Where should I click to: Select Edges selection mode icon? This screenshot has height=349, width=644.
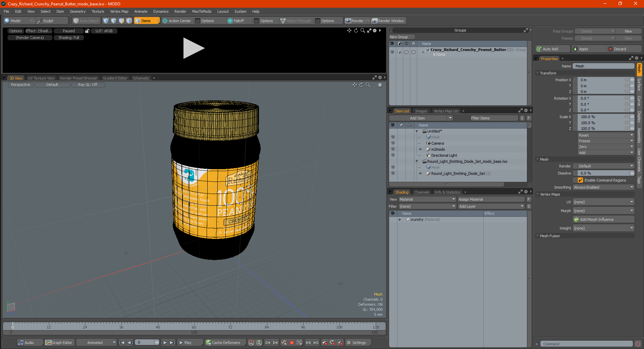pos(114,21)
